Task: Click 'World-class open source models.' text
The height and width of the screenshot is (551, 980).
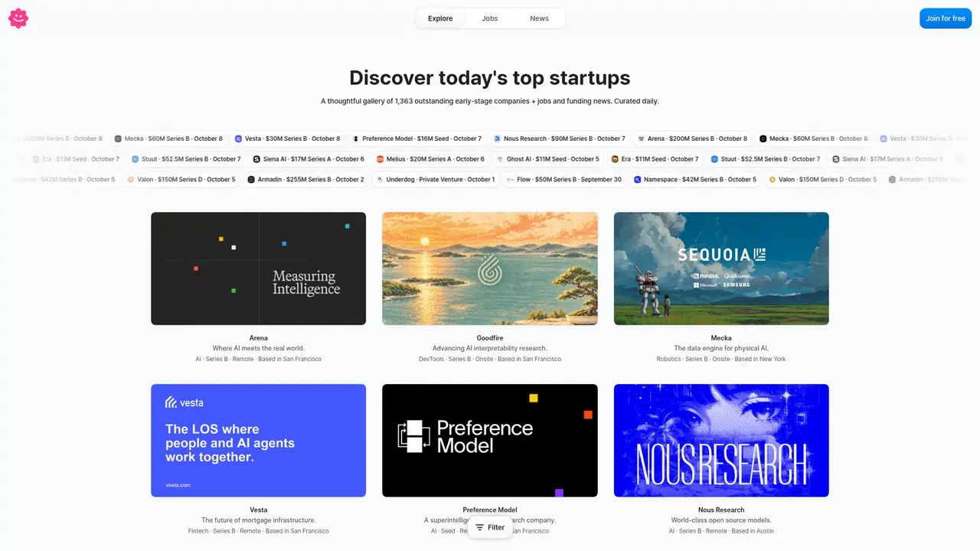Action: click(x=721, y=520)
